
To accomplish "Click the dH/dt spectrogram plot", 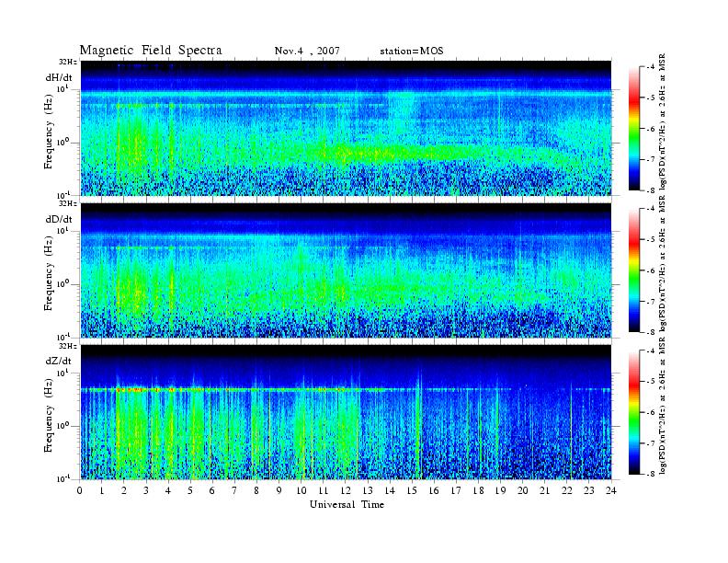I will click(346, 128).
